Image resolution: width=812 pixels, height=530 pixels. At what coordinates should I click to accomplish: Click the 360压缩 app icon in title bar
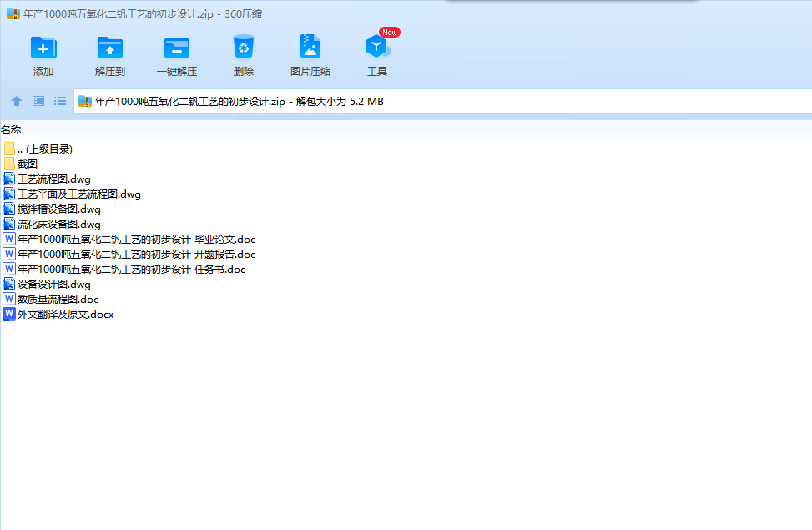tap(13, 14)
